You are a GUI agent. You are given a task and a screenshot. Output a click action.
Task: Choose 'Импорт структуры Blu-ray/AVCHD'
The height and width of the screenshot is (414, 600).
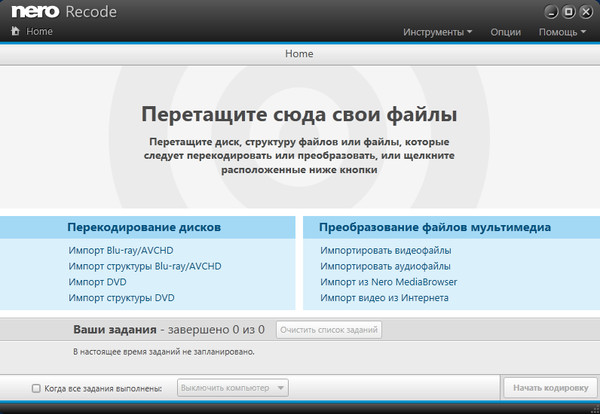(x=144, y=266)
